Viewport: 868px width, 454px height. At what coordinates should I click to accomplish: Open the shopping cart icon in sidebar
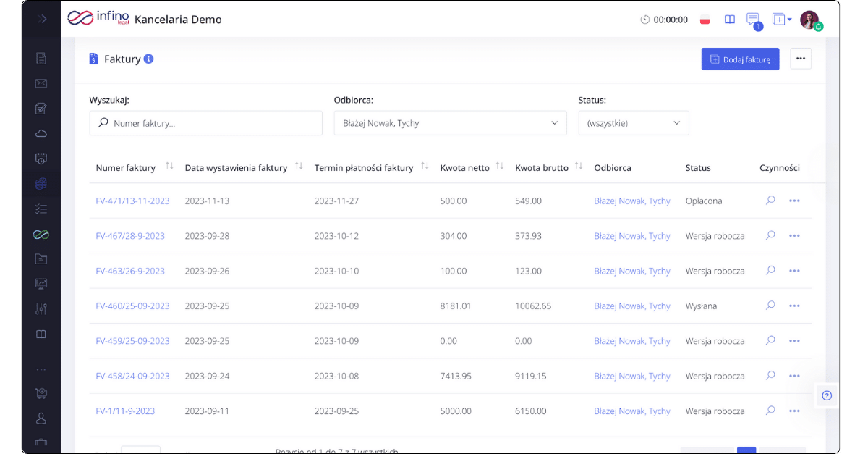pos(41,393)
